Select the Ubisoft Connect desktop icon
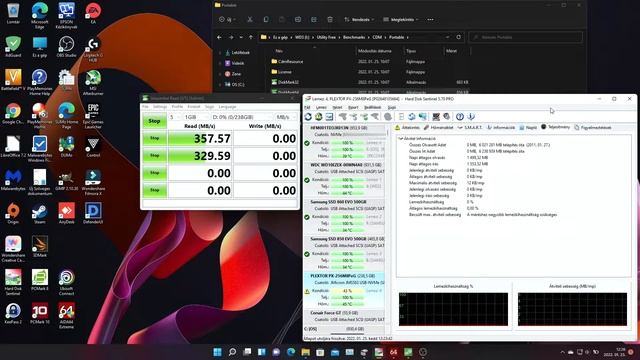640x360 pixels. (x=67, y=282)
